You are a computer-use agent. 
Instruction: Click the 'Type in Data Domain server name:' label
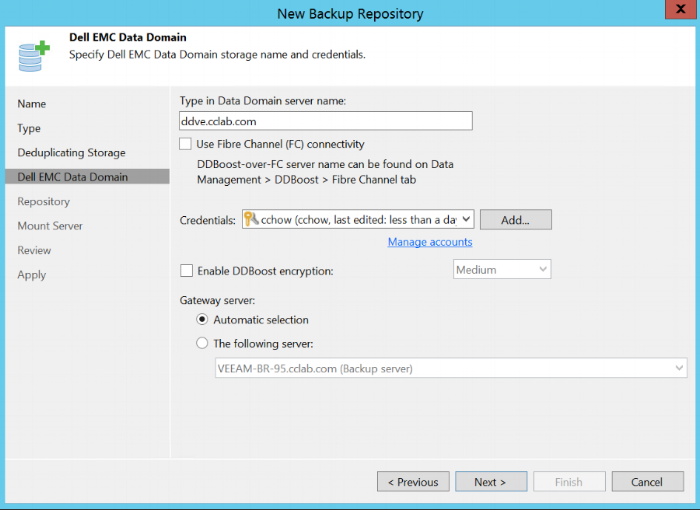coord(263,101)
